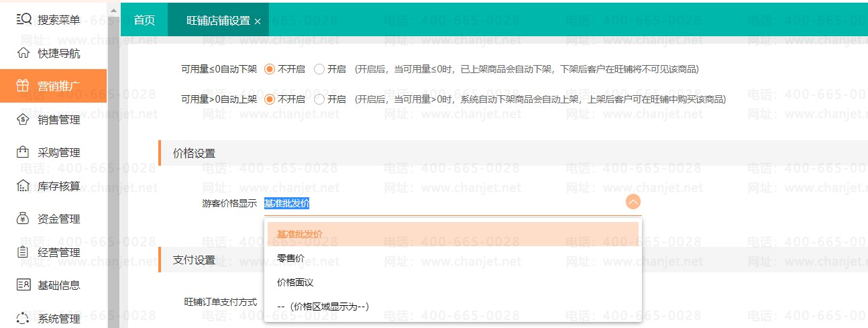This screenshot has width=868, height=328.
Task: Collapse the 游客价格显示 dropdown with orange arrow
Action: coord(633,202)
